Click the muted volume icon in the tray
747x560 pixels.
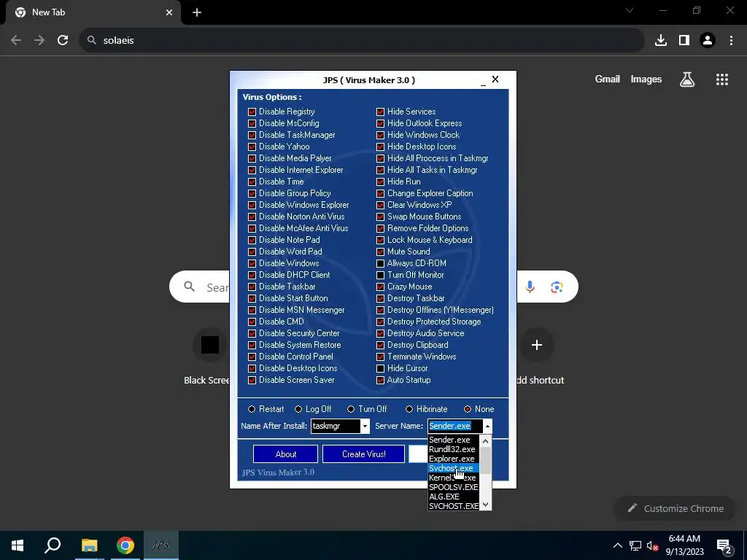652,545
